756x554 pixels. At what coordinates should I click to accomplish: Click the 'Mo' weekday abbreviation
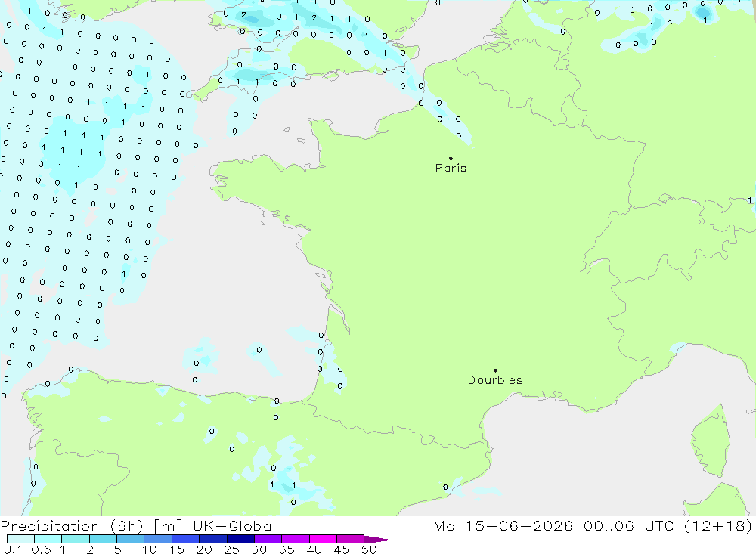point(444,526)
